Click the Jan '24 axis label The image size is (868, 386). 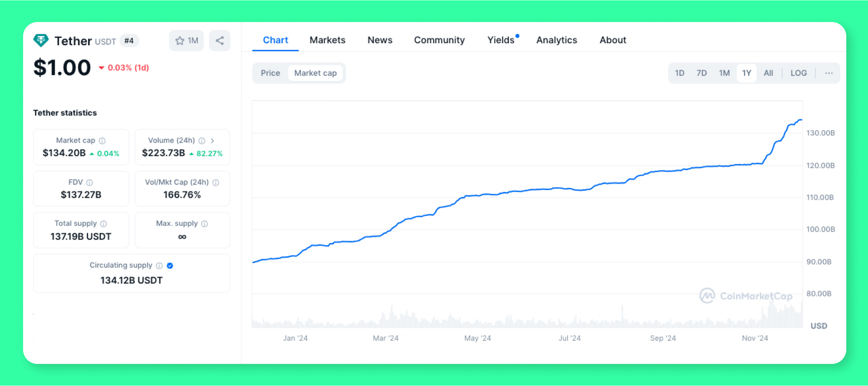pos(295,338)
